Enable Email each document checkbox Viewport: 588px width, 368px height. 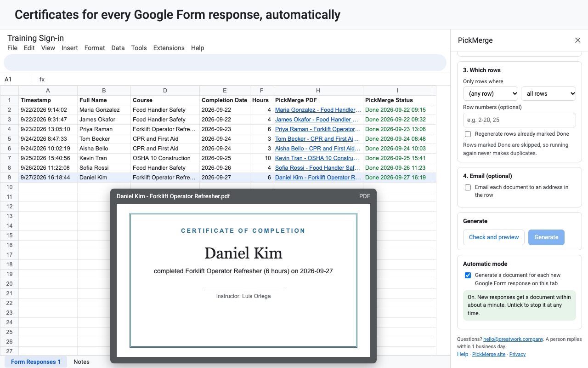pos(468,187)
